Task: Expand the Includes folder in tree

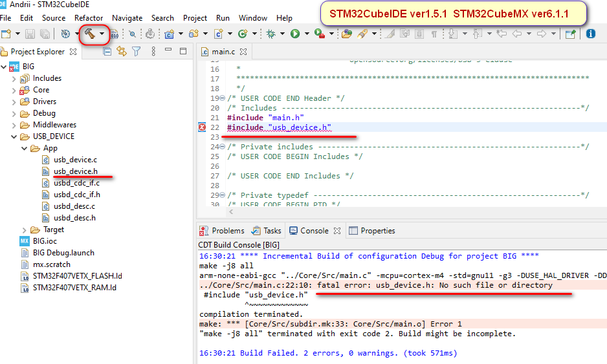Action: tap(14, 78)
